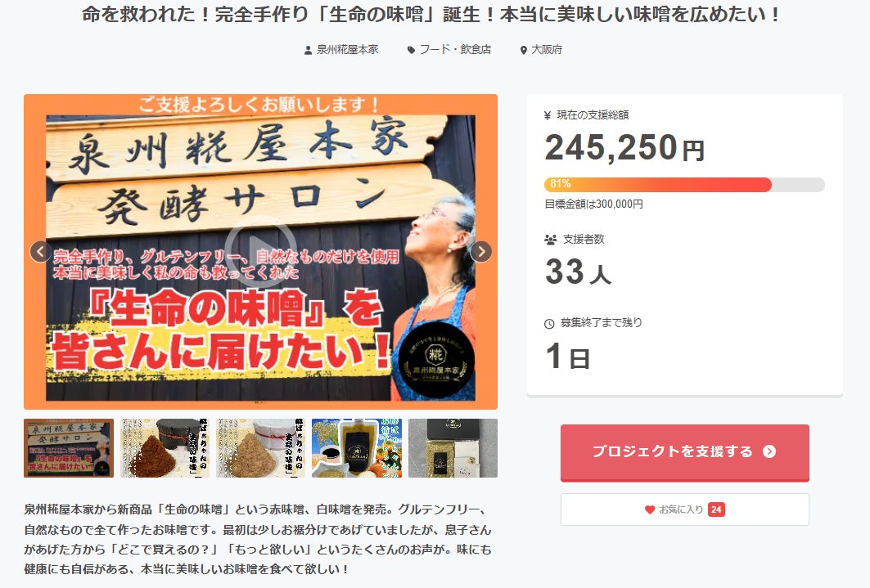Select the first signboard thumbnail
870x588 pixels.
68,448
